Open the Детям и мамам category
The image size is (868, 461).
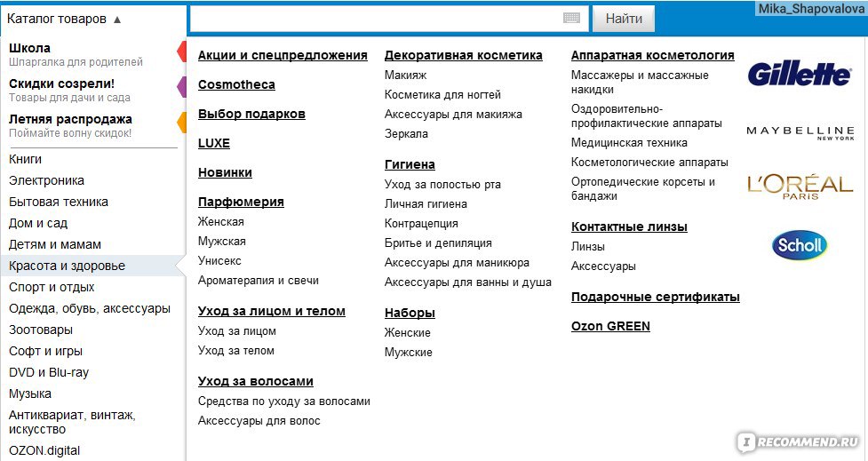pos(55,244)
